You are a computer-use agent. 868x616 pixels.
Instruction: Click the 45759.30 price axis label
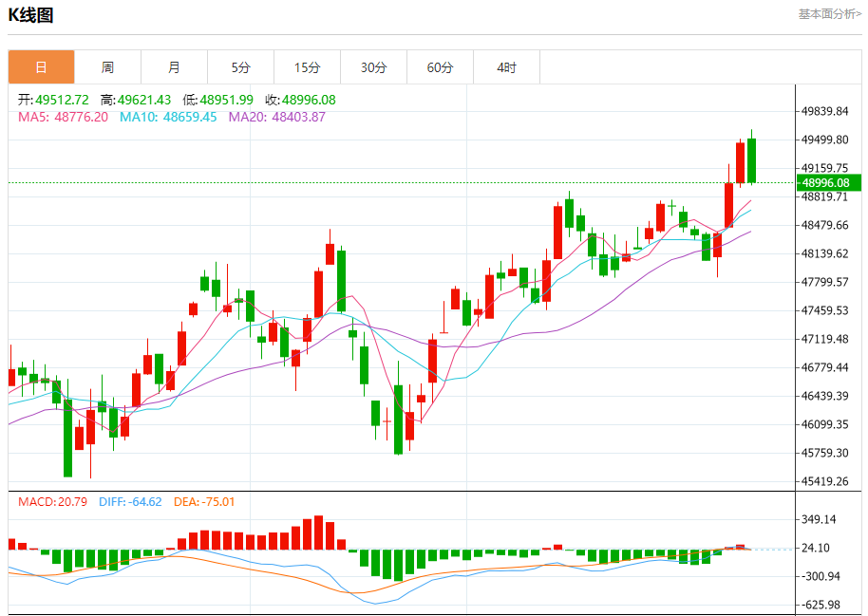(825, 454)
